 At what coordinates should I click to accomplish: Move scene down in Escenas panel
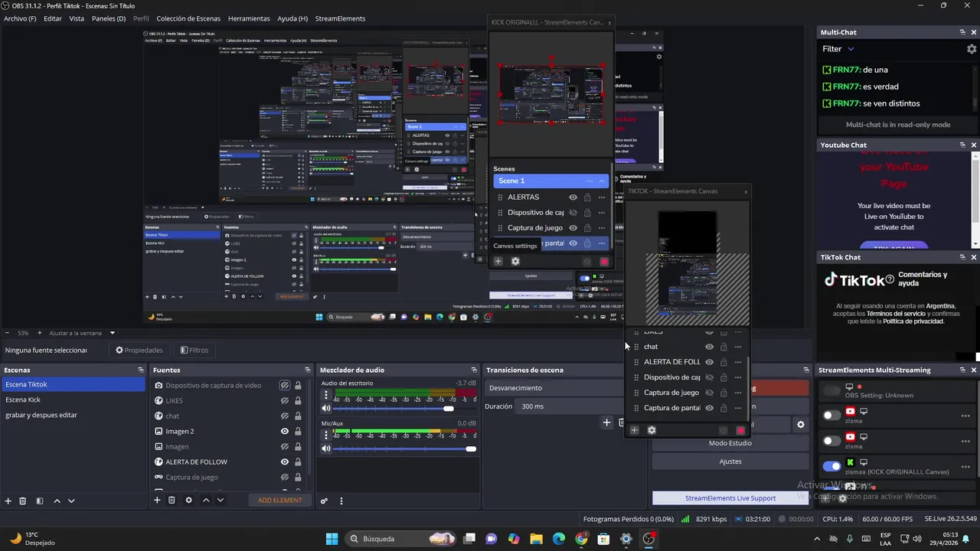[x=71, y=500]
